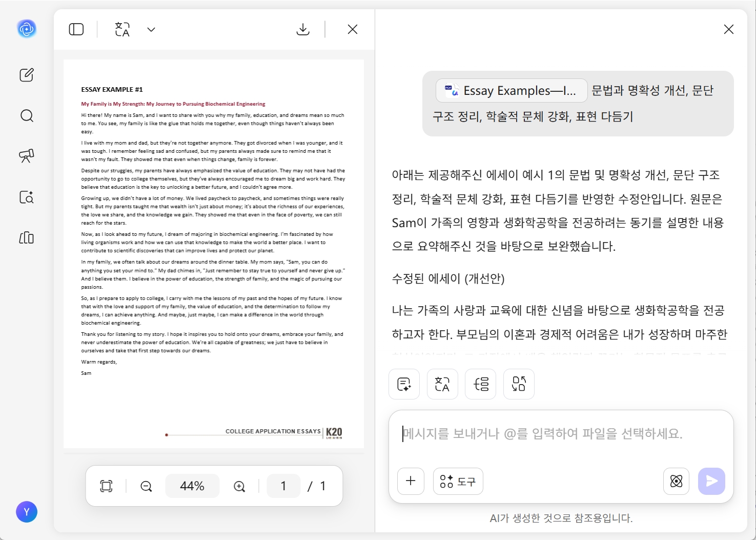Click the 'ESSAY EXAMPLE #1' heading in the PDF

pos(112,89)
